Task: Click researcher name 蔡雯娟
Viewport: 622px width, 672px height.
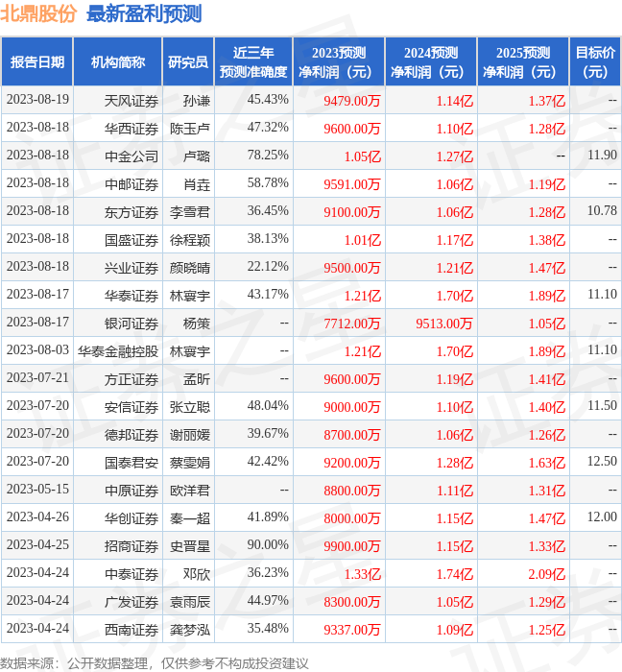Action: coord(190,464)
